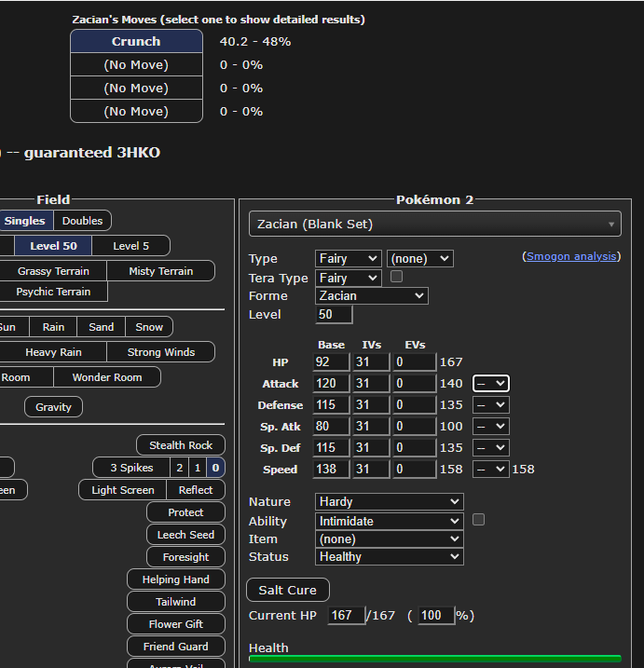Open the Zacian (Blank Set) Pokémon selector
The image size is (644, 668).
pyautogui.click(x=434, y=224)
